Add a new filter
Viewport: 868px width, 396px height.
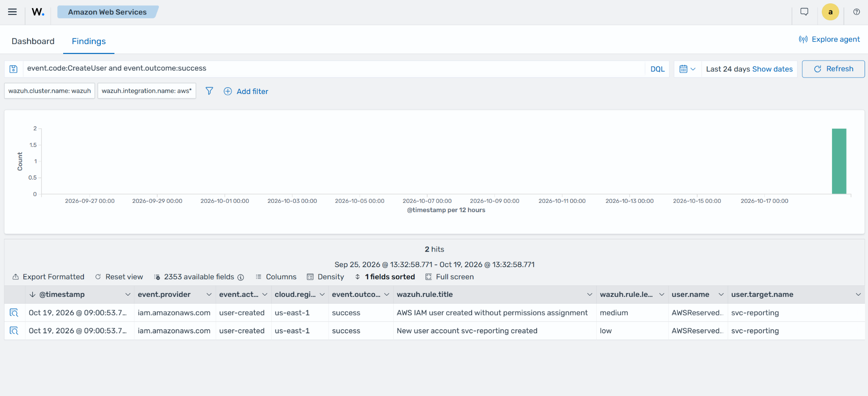coord(246,91)
